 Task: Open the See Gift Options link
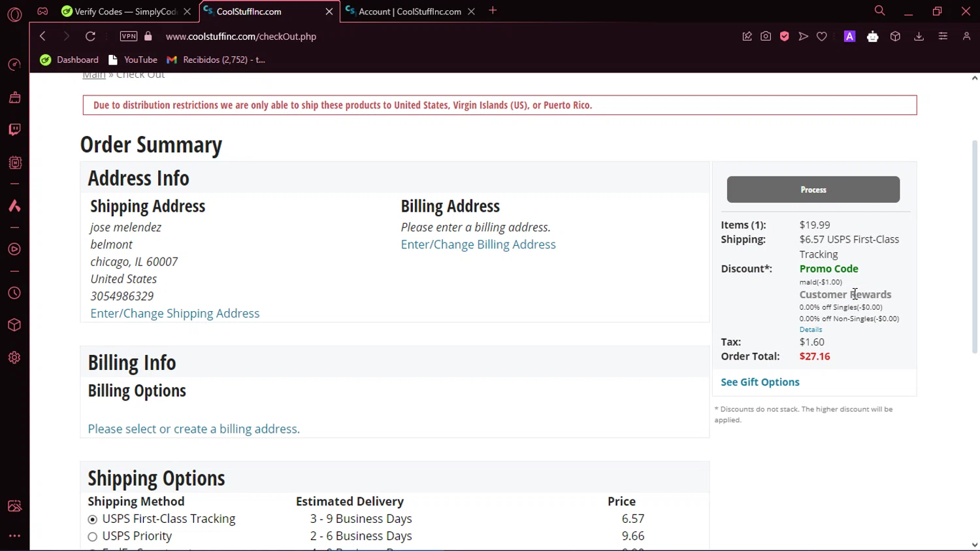760,382
